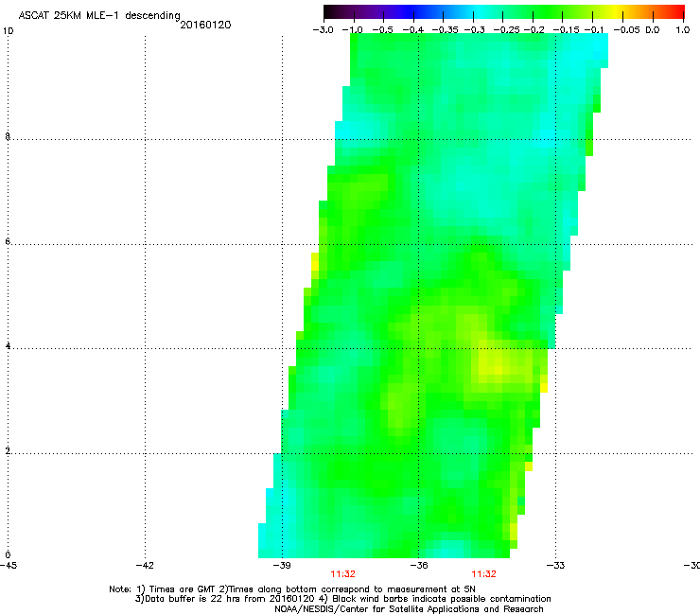Click the yellow hotspot in the swath near latitude 4
The image size is (700, 615).
498,369
